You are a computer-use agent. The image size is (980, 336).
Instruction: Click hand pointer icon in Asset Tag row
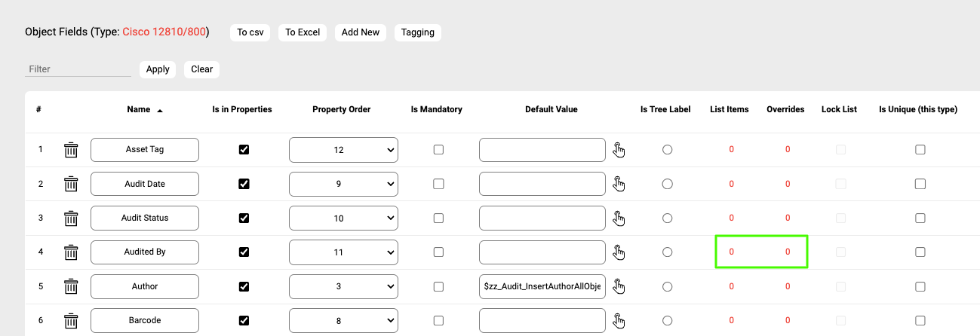click(x=619, y=150)
